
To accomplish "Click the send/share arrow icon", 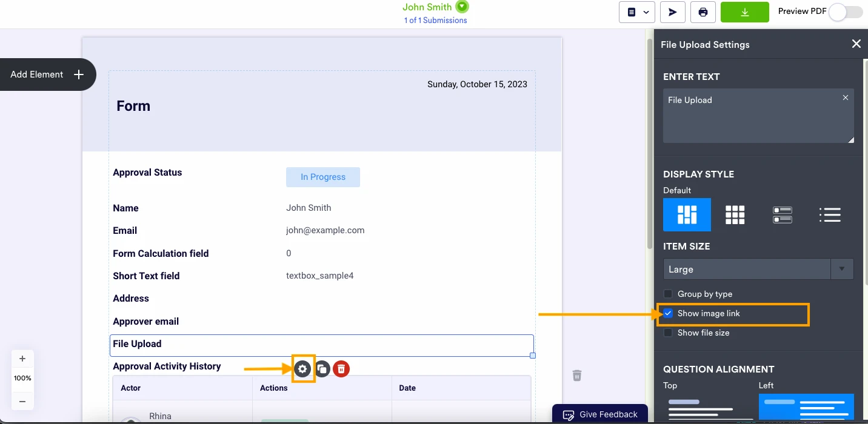I will tap(672, 12).
